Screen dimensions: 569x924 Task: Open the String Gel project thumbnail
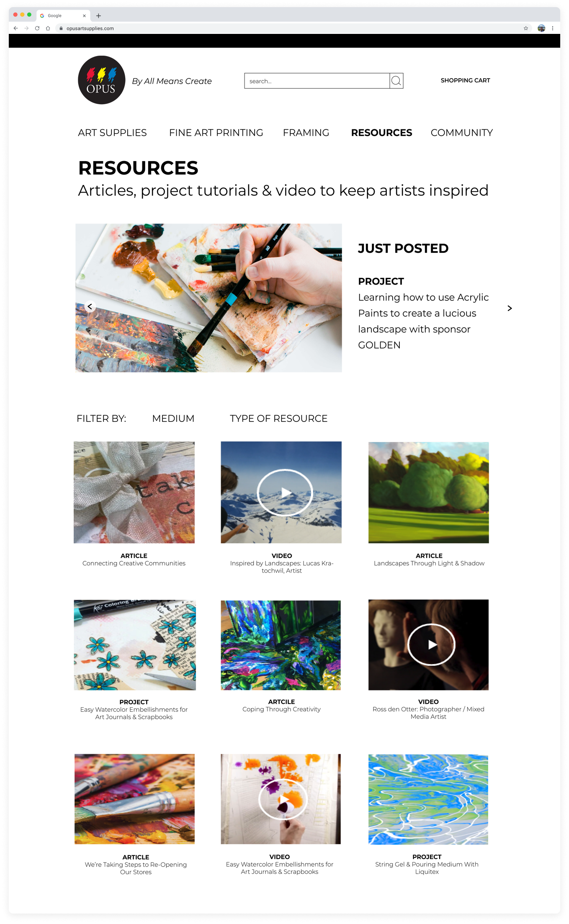(x=428, y=799)
